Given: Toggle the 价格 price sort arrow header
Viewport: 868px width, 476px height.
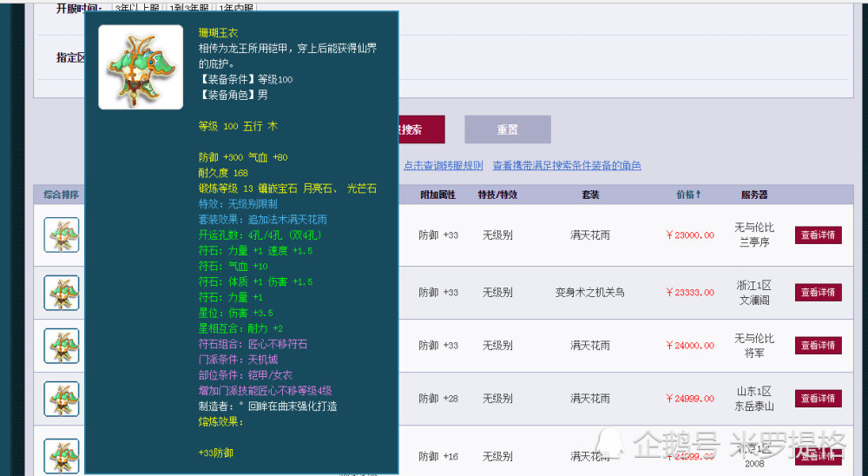Looking at the screenshot, I should pos(688,195).
